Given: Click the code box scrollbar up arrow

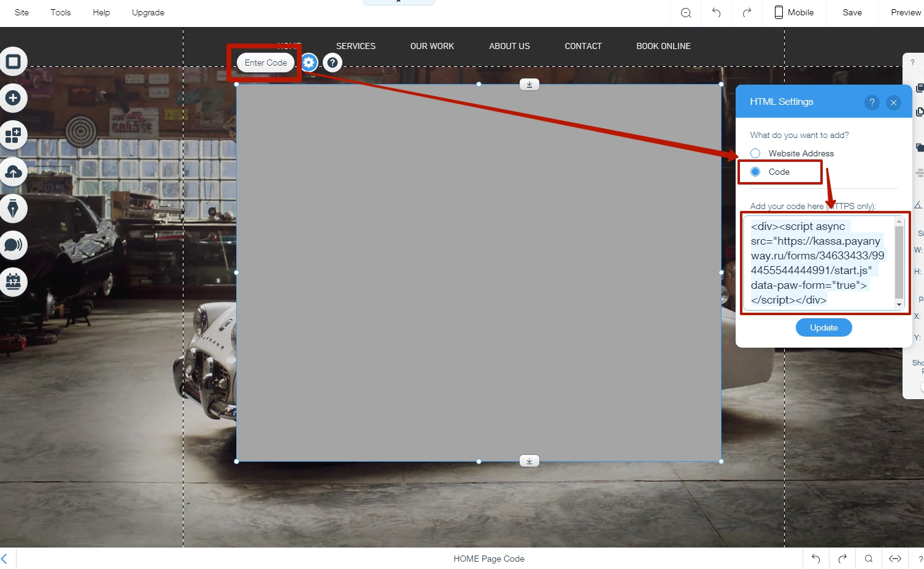Looking at the screenshot, I should point(899,221).
